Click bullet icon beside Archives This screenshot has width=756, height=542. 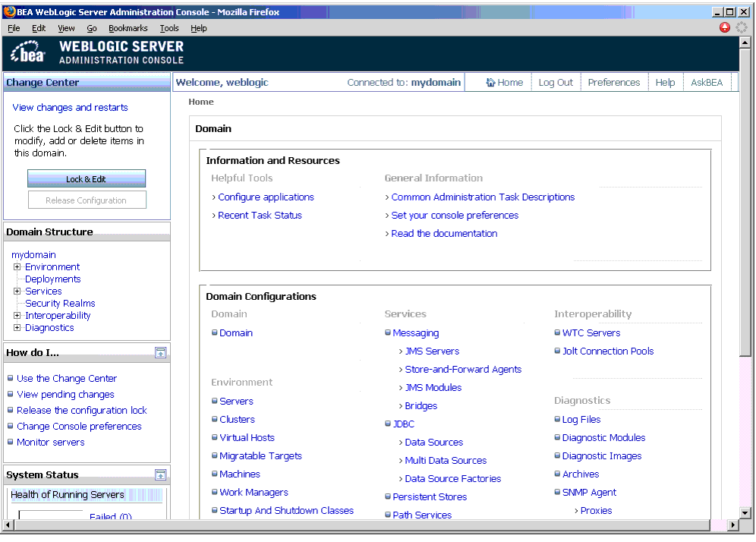tap(557, 474)
